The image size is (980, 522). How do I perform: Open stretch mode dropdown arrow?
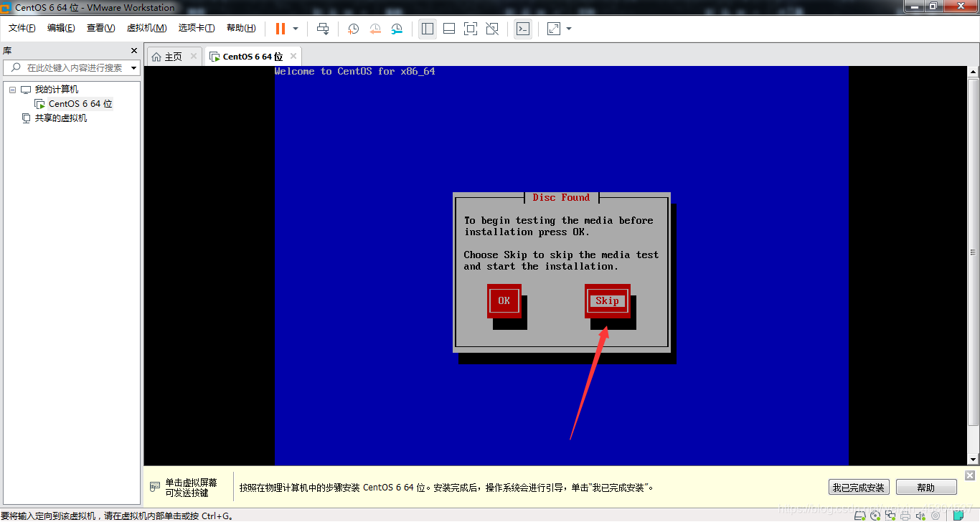point(569,29)
